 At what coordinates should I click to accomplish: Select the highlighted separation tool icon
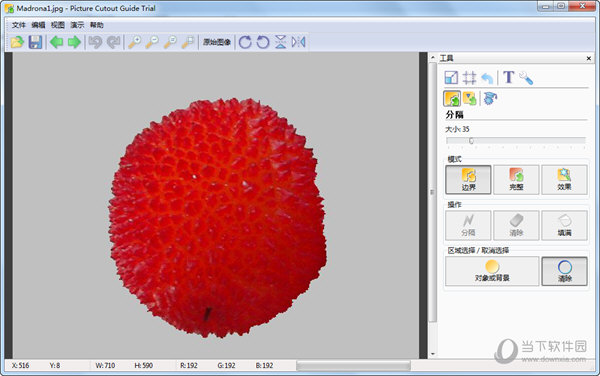pyautogui.click(x=452, y=98)
